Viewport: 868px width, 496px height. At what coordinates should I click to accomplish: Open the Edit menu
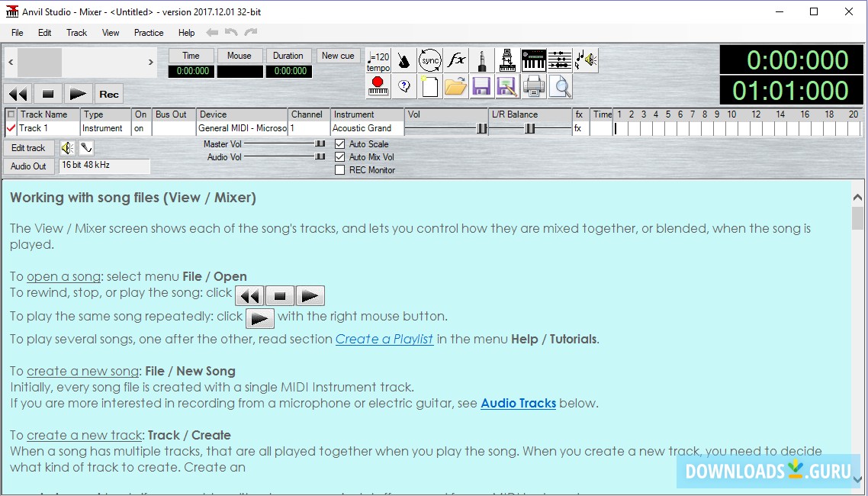tap(45, 33)
